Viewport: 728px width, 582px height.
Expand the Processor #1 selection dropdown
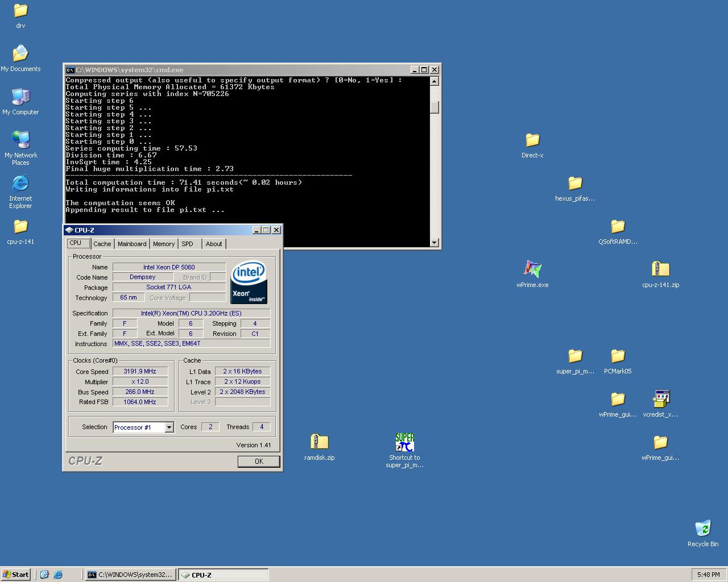pyautogui.click(x=169, y=427)
